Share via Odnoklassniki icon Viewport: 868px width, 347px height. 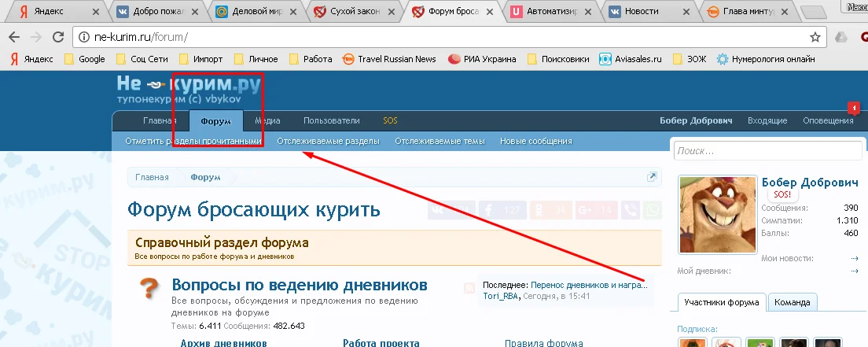pyautogui.click(x=552, y=210)
